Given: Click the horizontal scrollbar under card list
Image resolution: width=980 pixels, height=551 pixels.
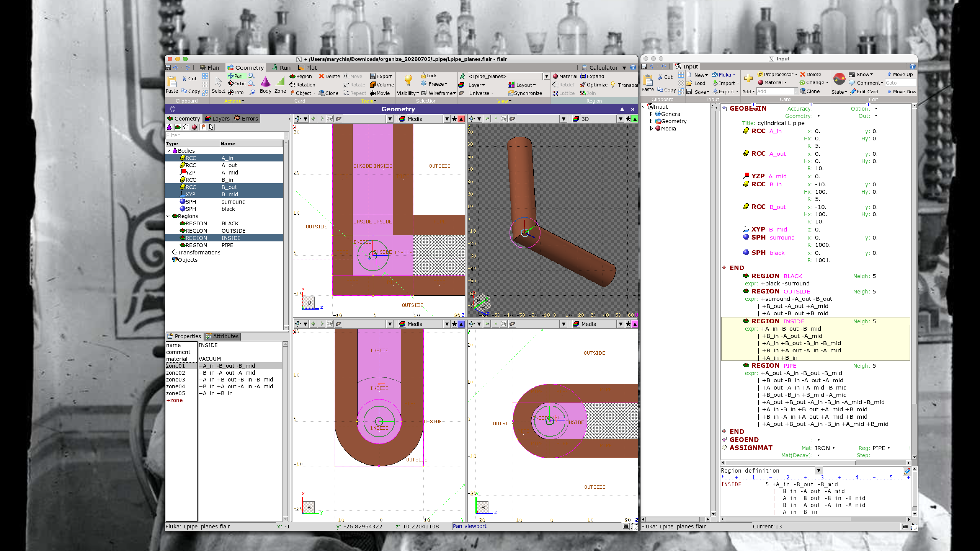Looking at the screenshot, I should [816, 463].
